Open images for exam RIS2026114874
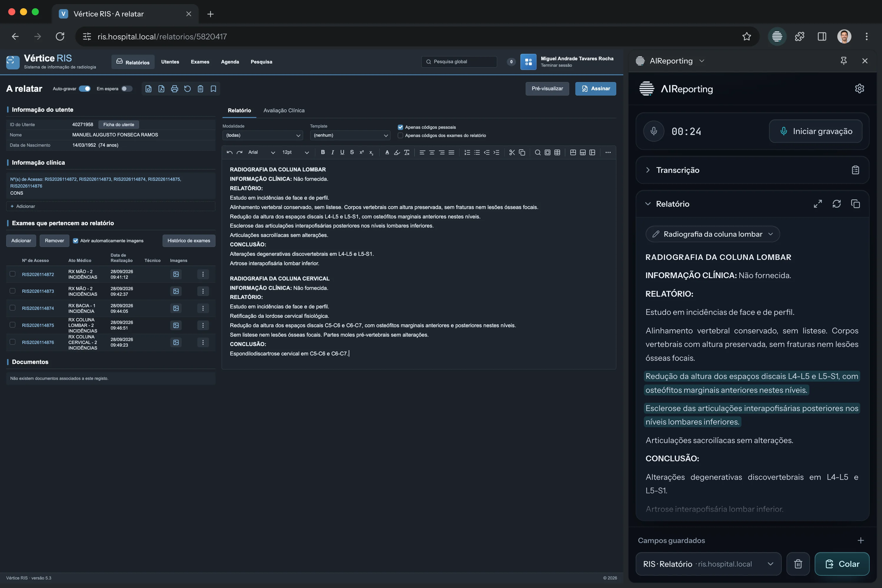This screenshot has width=882, height=588. [x=176, y=308]
